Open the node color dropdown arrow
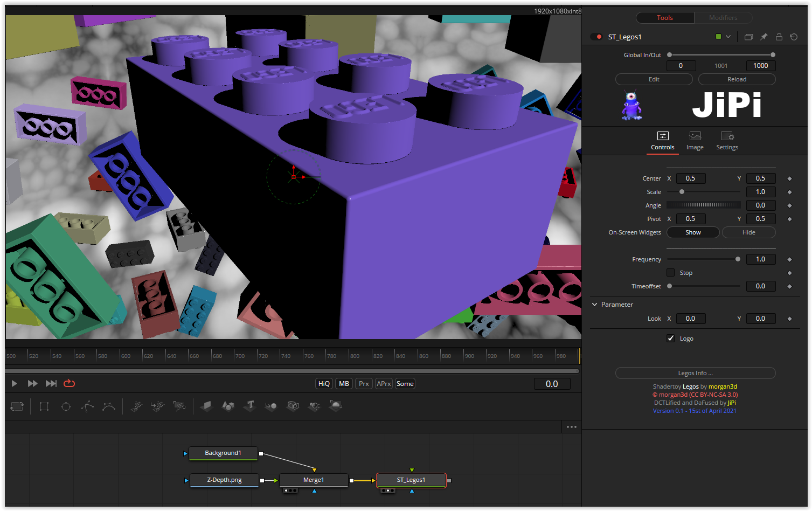Screen dimensions: 812x511 coord(728,37)
